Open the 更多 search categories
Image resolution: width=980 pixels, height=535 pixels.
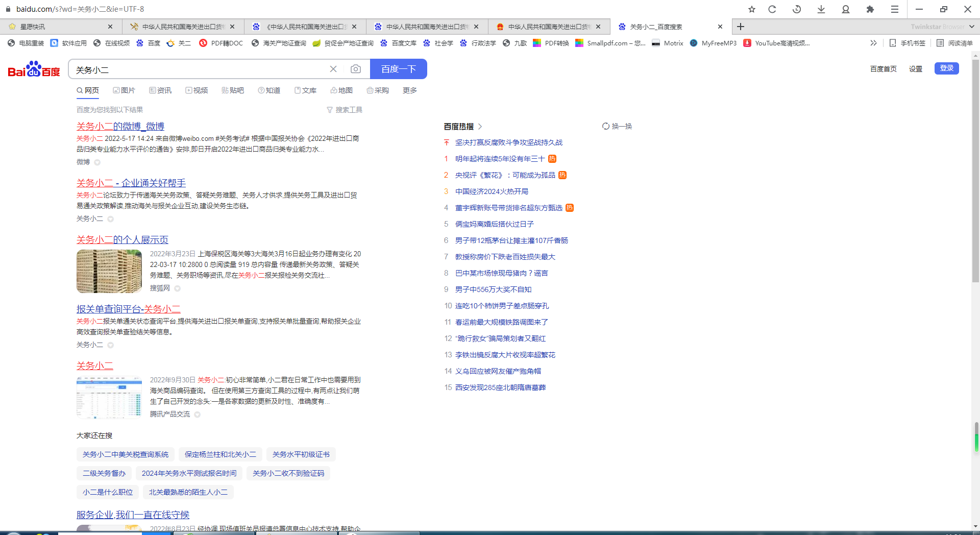pyautogui.click(x=410, y=90)
